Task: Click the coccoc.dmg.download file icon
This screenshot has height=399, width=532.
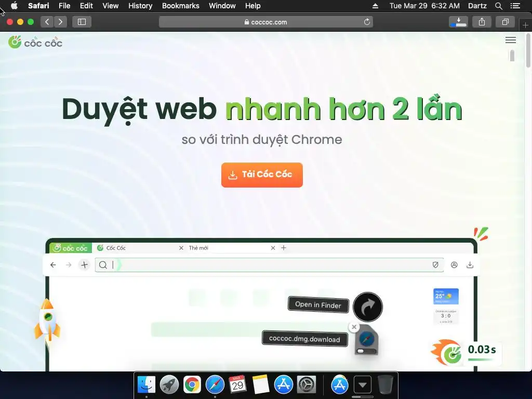Action: [366, 340]
